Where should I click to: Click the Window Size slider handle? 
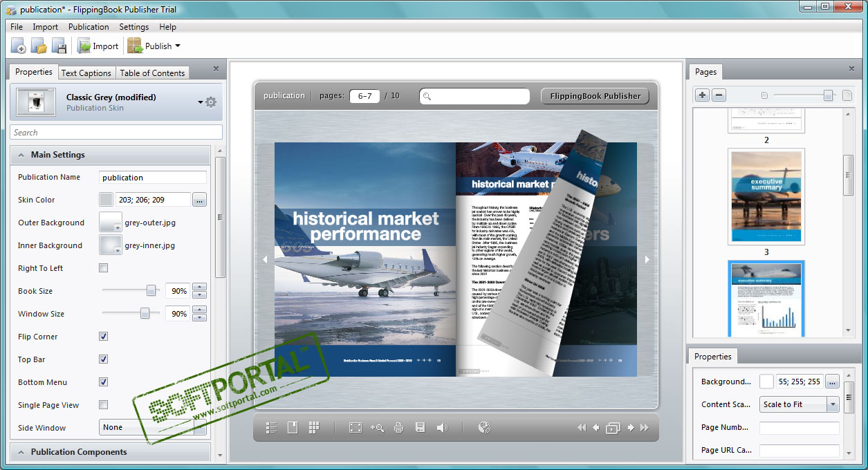point(145,314)
